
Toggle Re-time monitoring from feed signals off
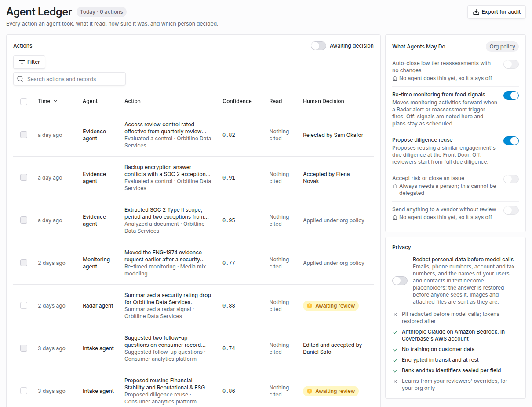pyautogui.click(x=511, y=95)
